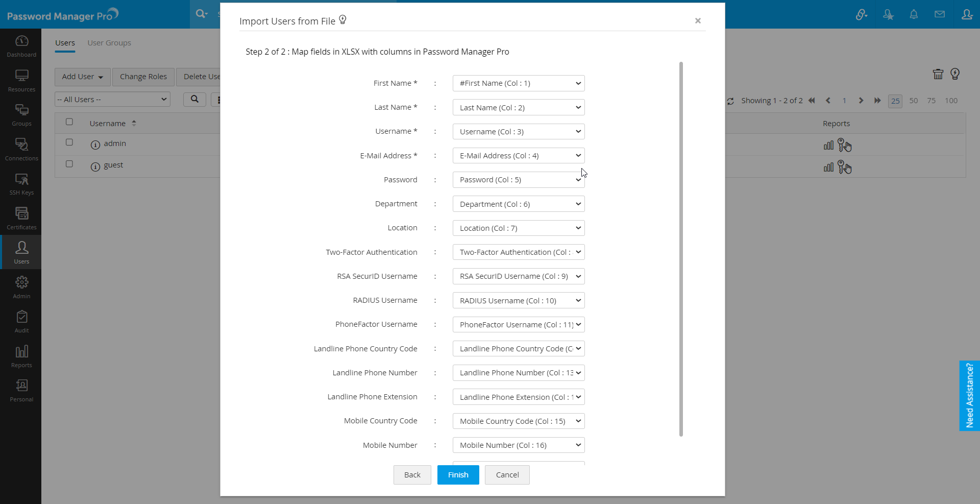The image size is (980, 504).
Task: Sort the table by Username column
Action: (113, 123)
